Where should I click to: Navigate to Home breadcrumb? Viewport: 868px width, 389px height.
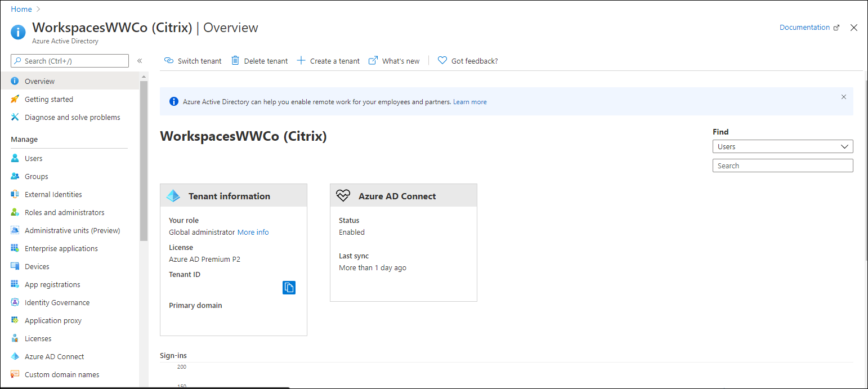click(x=21, y=10)
